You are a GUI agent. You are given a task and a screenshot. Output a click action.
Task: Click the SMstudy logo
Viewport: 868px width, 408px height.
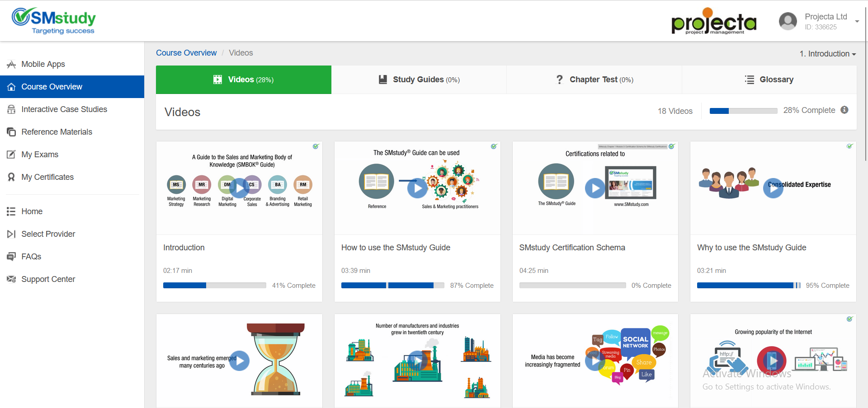[54, 21]
